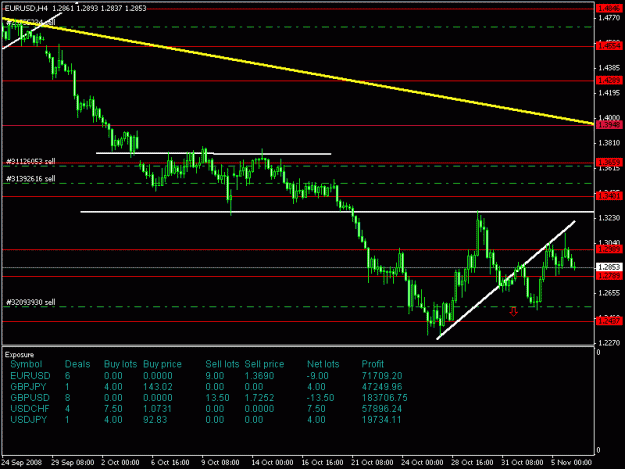625x469 pixels.
Task: Click the red 1.2487 price level label
Action: pyautogui.click(x=609, y=321)
